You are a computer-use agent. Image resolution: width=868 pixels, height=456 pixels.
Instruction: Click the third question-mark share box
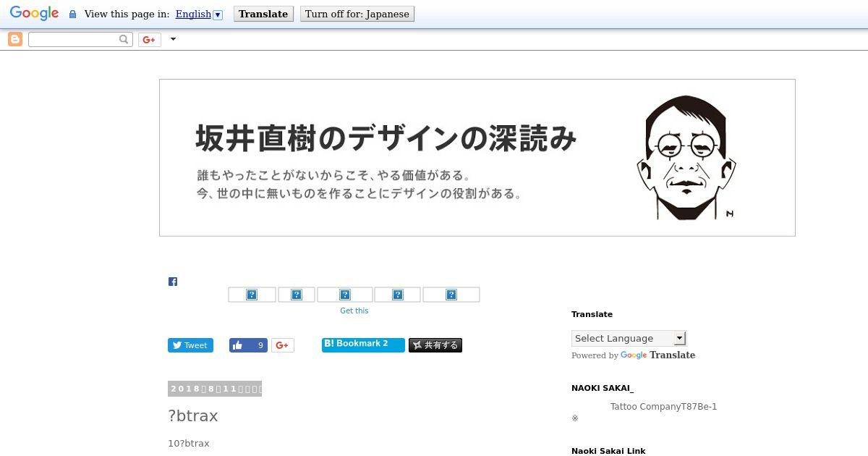click(345, 295)
